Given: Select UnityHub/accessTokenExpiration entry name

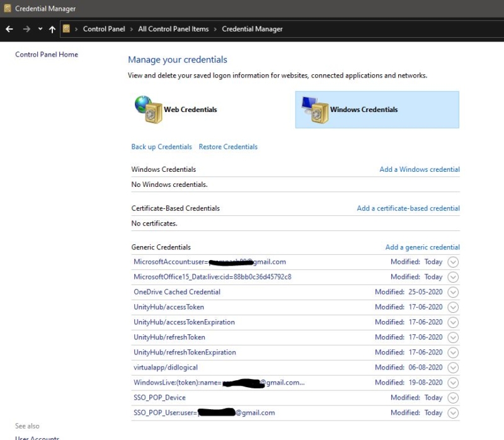Looking at the screenshot, I should pyautogui.click(x=184, y=322).
